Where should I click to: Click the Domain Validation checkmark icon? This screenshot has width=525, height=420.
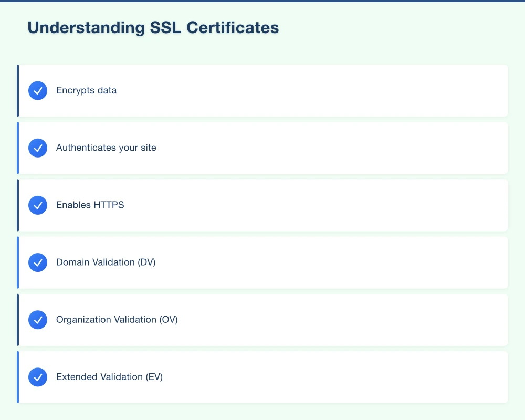point(38,262)
